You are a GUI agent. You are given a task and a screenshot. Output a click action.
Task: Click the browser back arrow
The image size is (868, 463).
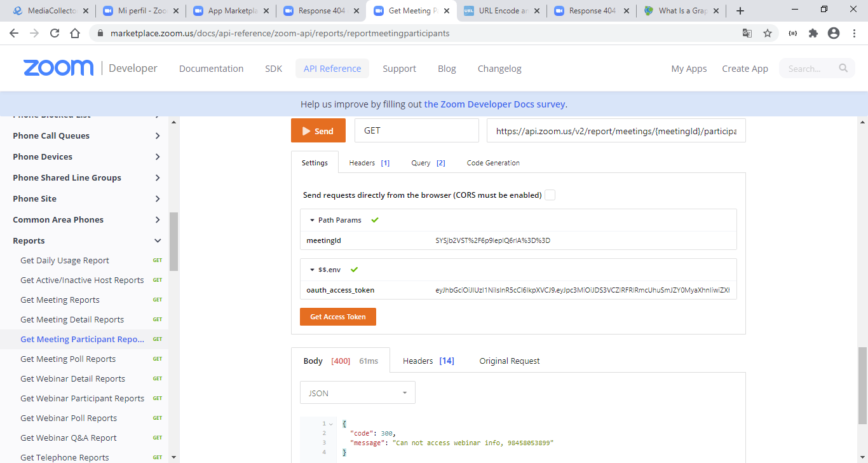(x=14, y=33)
